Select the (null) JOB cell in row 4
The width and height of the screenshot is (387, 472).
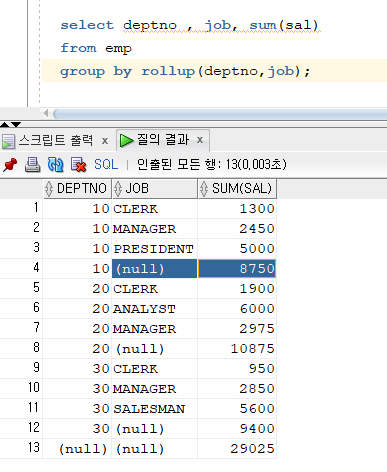(x=155, y=269)
